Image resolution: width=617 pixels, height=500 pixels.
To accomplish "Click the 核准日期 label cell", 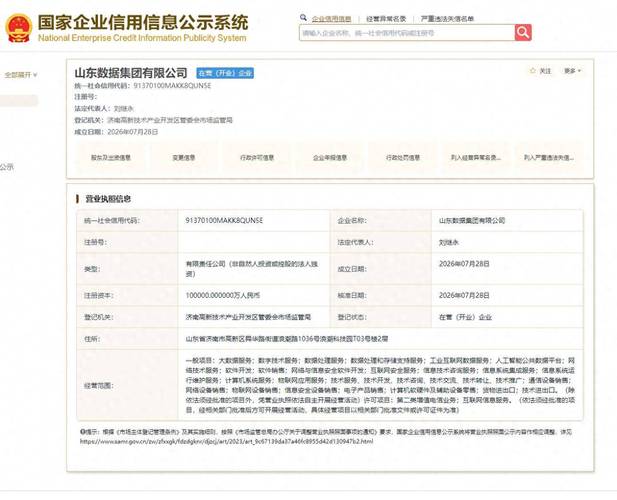I will 381,295.
